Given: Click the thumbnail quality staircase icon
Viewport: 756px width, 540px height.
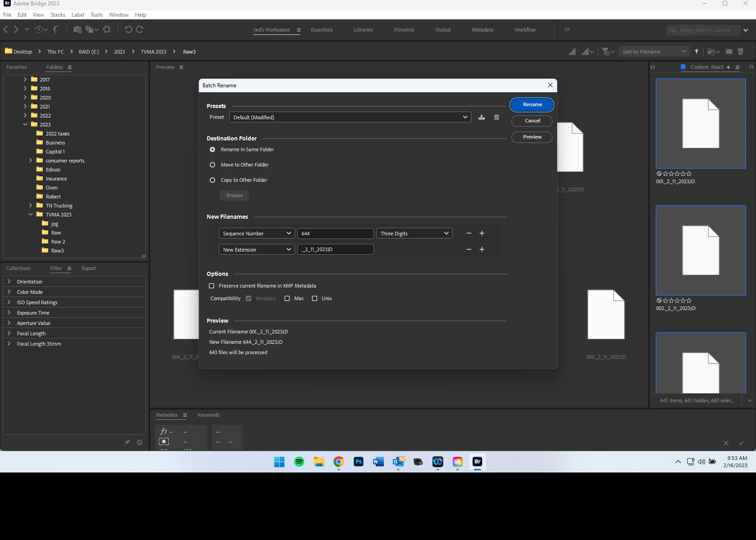Looking at the screenshot, I should [x=572, y=52].
